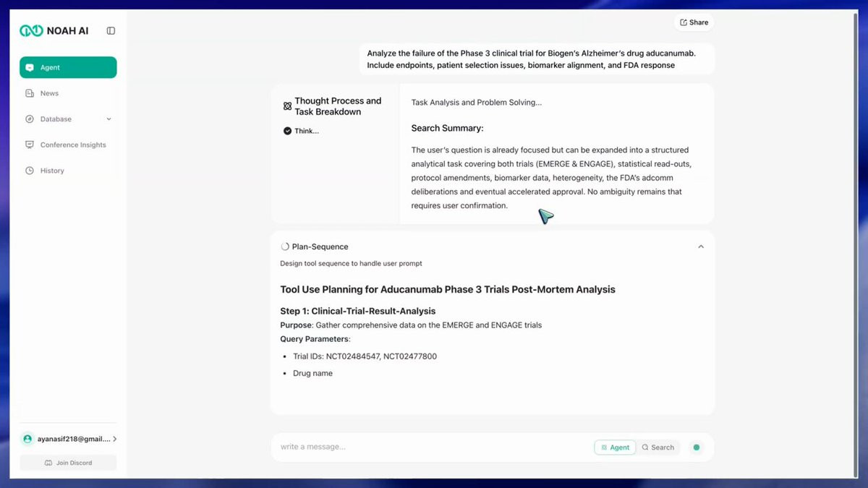
Task: Click the NOAH AI logo
Action: tap(54, 30)
